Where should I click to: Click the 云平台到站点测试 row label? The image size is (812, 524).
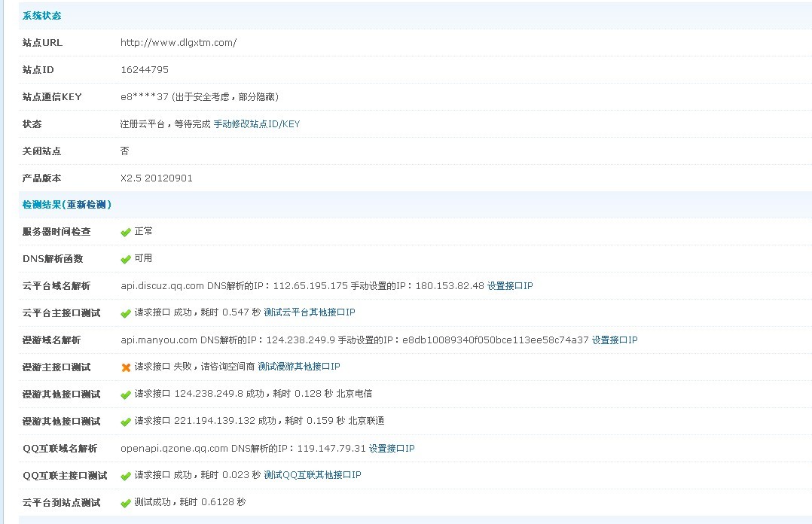61,503
